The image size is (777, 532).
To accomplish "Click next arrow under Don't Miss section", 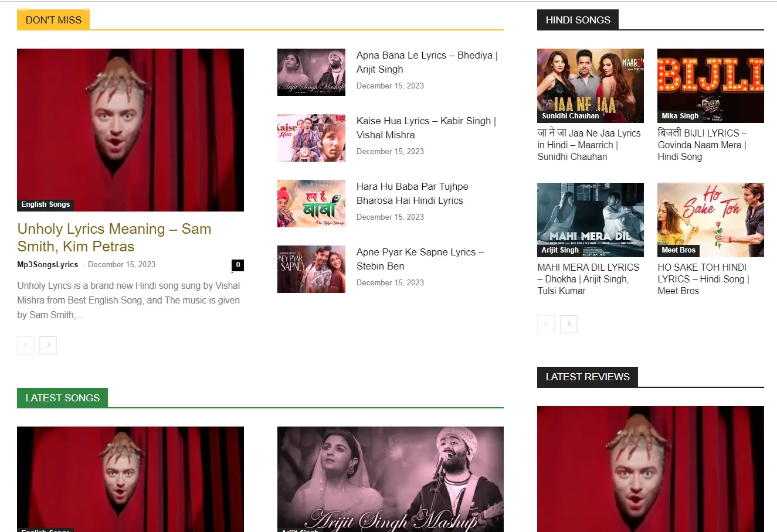I will pyautogui.click(x=48, y=345).
